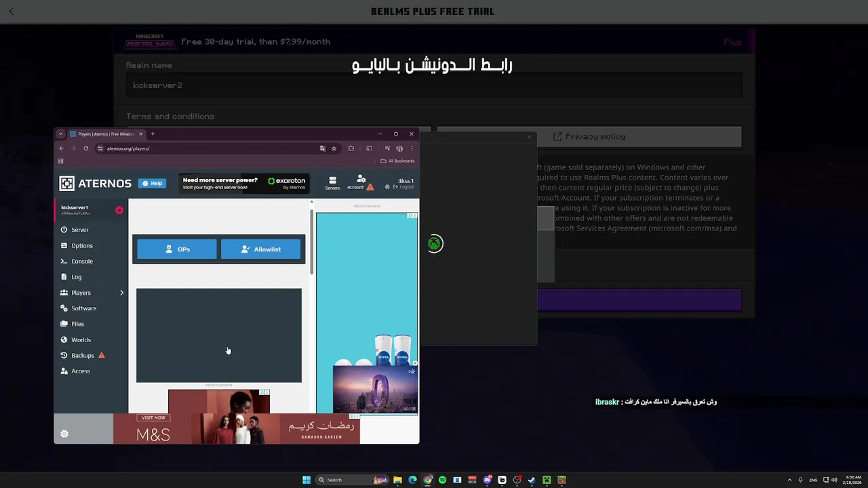Image resolution: width=868 pixels, height=488 pixels.
Task: Open the Chrome apps grid shortcut
Action: point(61,161)
